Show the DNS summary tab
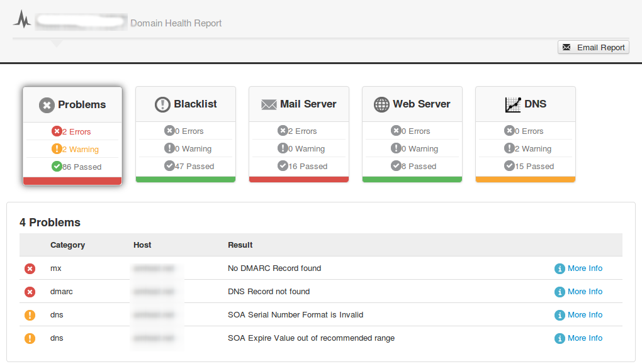The width and height of the screenshot is (642, 364). (526, 104)
